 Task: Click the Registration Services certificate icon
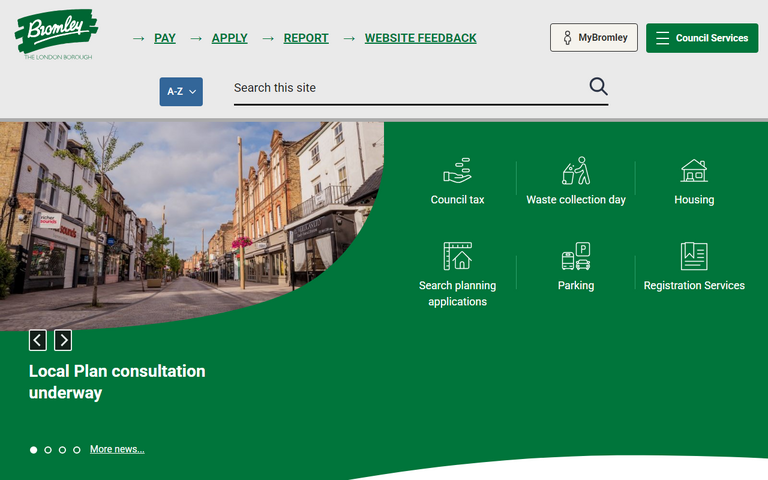tap(694, 256)
